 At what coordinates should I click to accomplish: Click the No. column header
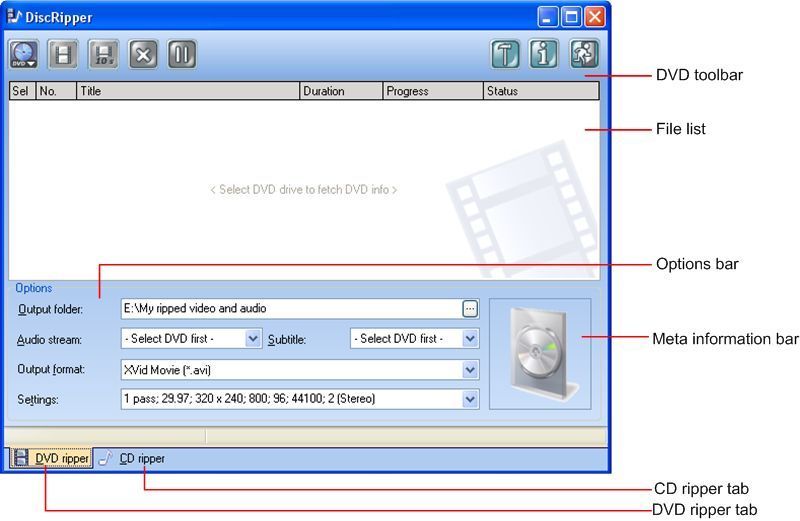(56, 91)
